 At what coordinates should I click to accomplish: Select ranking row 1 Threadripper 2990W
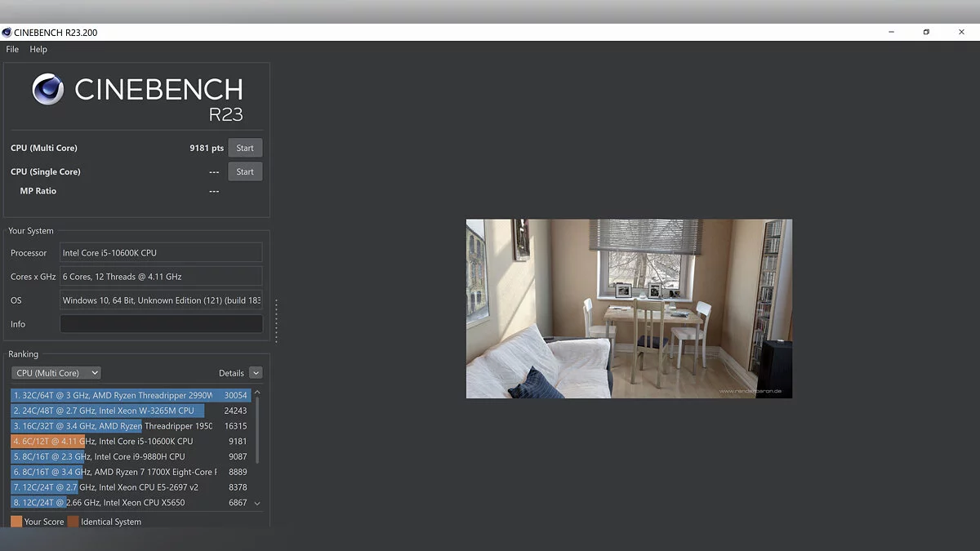[131, 395]
